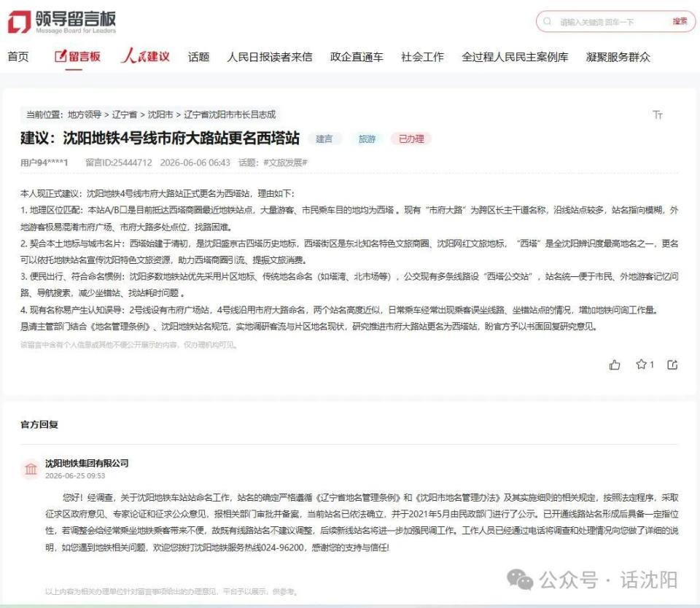
Task: Favorite the message with star icon
Action: point(641,365)
